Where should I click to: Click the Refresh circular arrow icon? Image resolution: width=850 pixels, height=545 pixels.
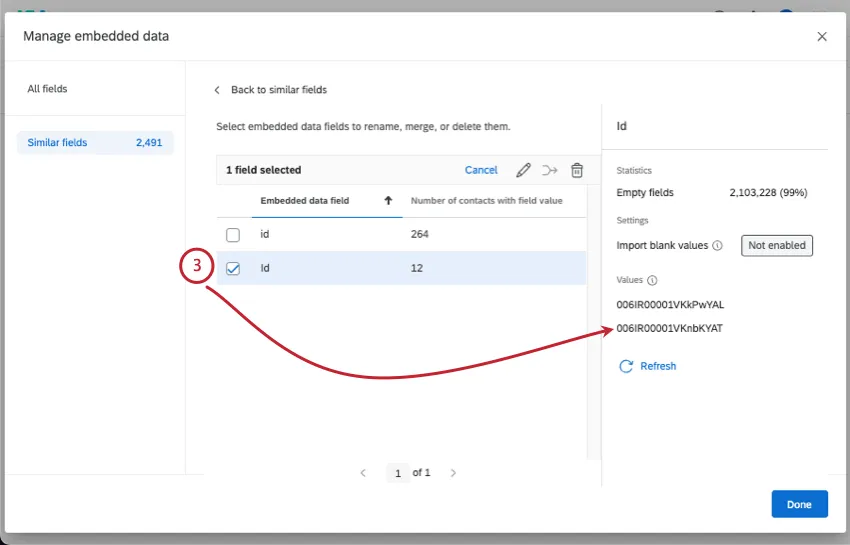[x=626, y=366]
